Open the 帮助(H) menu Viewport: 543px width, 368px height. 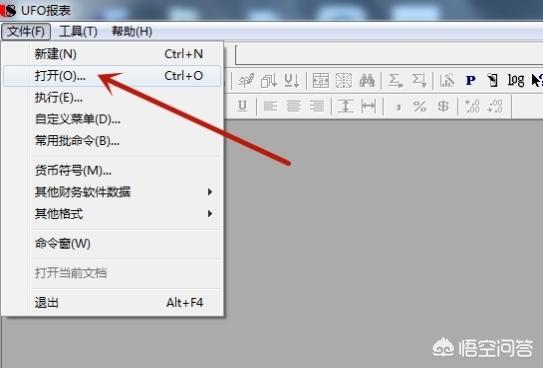pos(132,32)
